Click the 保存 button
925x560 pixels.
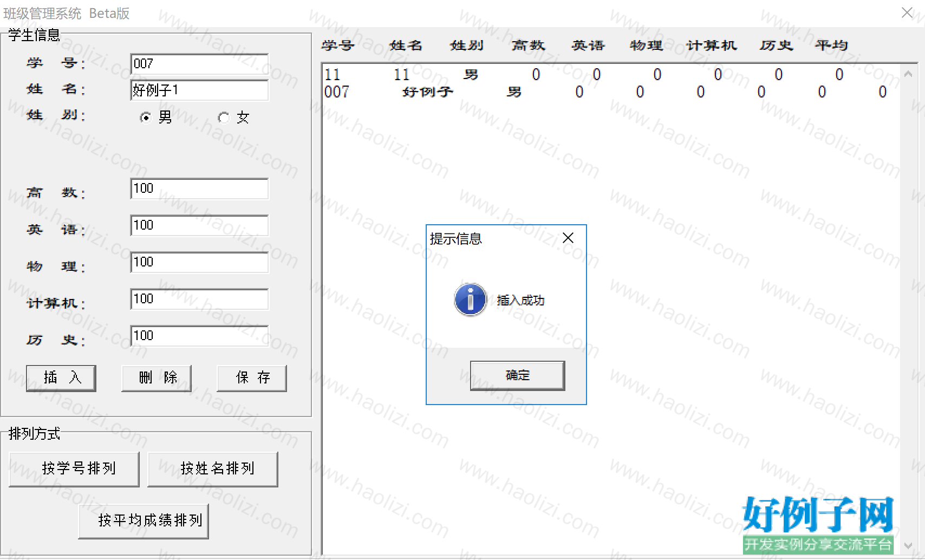252,378
